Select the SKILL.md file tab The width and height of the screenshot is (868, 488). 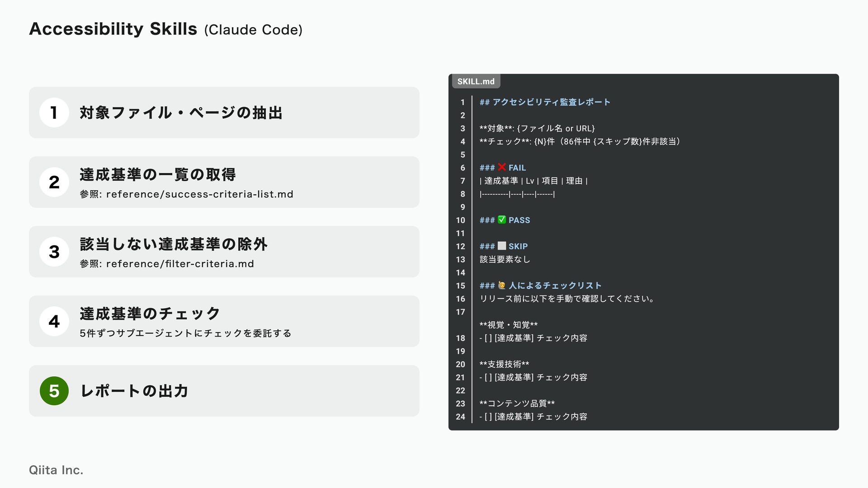click(x=476, y=81)
